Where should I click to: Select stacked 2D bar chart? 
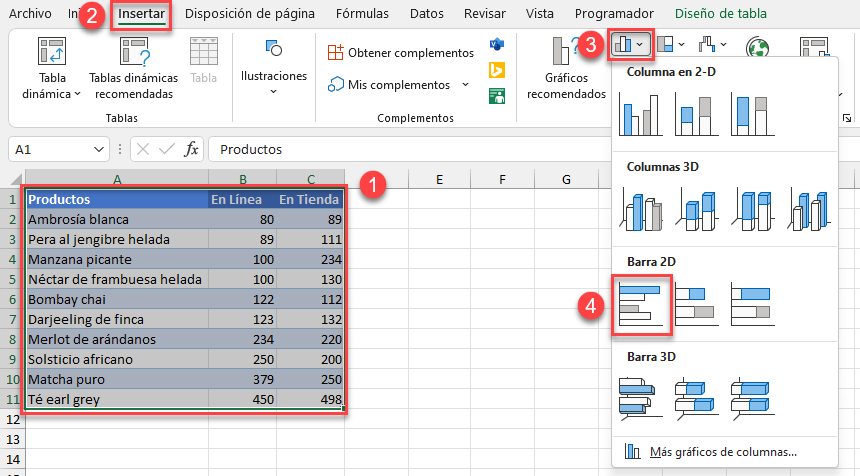tap(697, 304)
